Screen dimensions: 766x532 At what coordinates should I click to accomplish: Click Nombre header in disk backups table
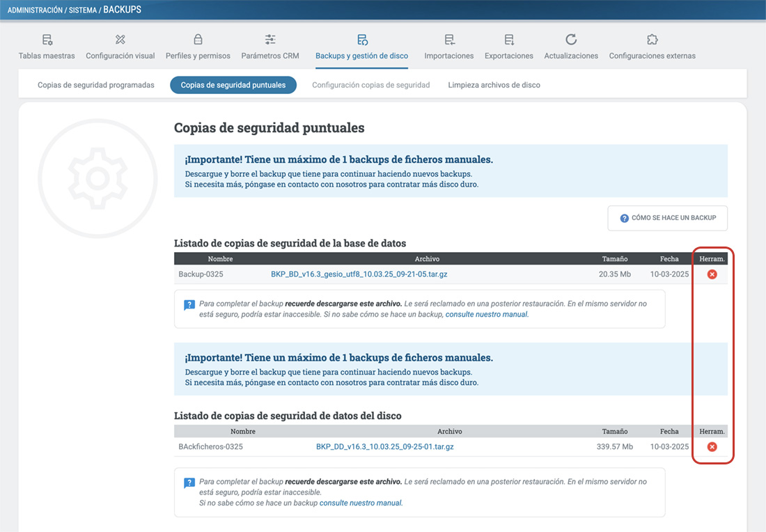243,431
